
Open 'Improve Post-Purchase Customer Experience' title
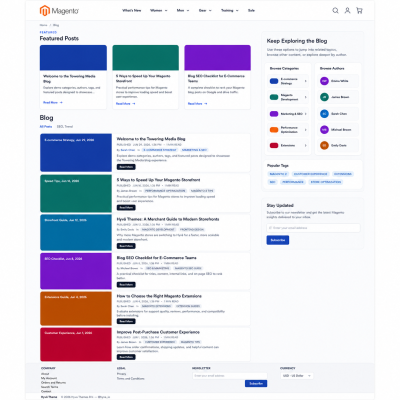pos(158,332)
